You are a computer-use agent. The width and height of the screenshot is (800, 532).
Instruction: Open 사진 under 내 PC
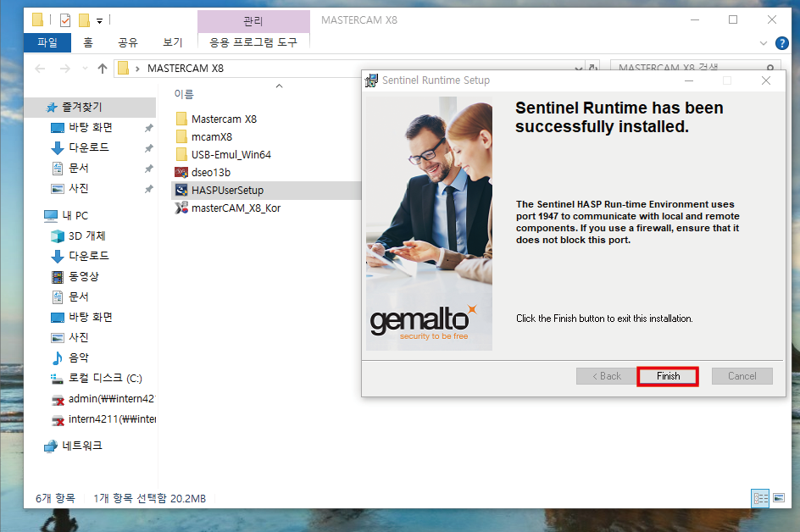click(79, 338)
